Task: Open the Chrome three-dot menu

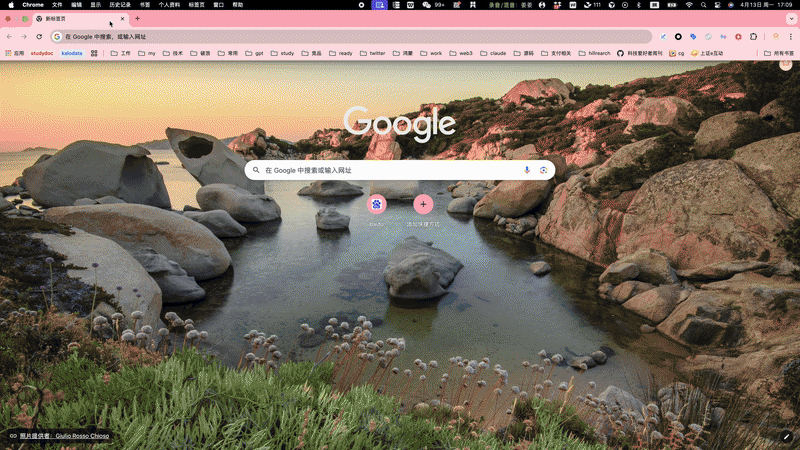Action: 791,37
